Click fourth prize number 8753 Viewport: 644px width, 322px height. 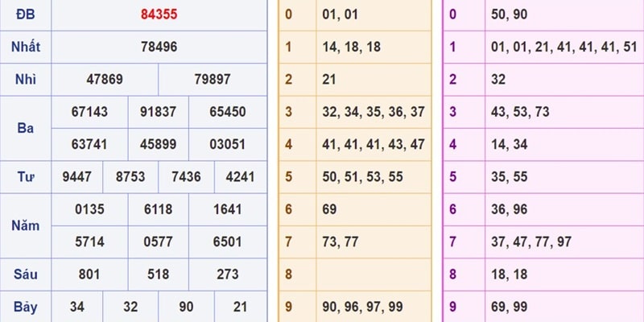point(131,176)
